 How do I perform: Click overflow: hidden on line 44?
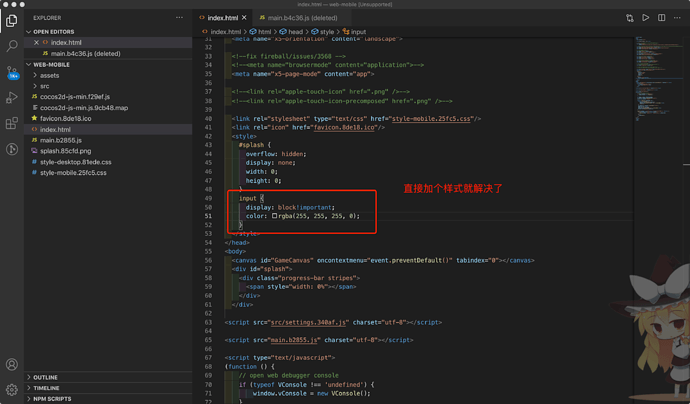275,154
